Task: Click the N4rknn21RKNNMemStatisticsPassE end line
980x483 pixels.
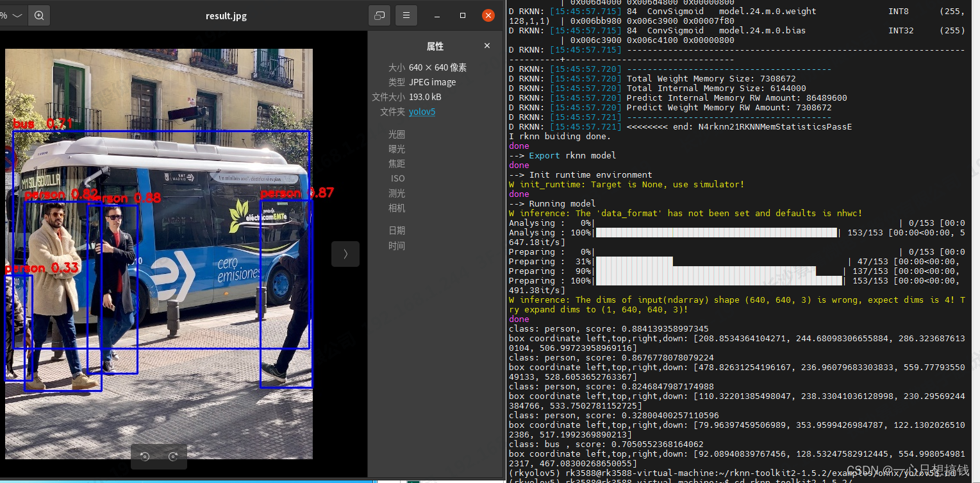Action: pos(681,126)
